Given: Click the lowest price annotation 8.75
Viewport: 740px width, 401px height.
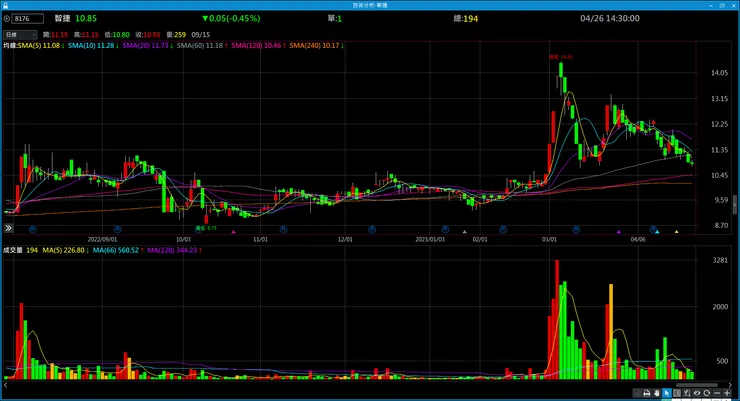Looking at the screenshot, I should click(x=206, y=228).
